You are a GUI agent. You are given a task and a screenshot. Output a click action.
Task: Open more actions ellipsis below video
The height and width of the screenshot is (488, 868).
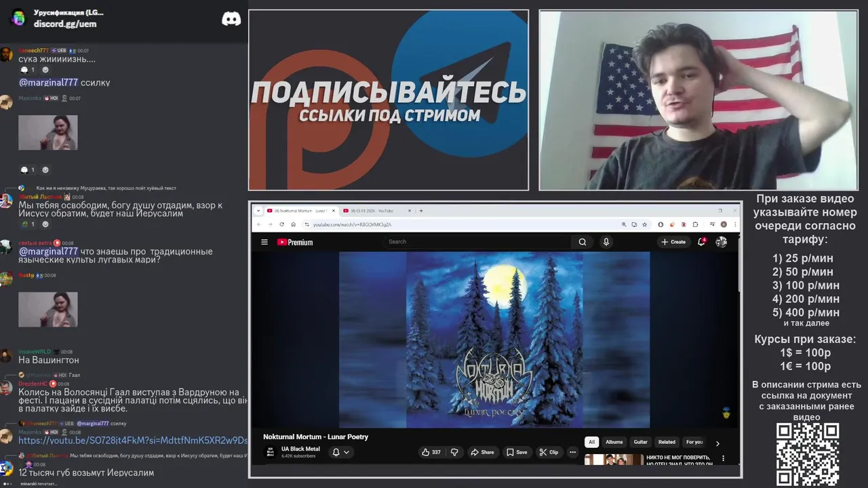572,452
